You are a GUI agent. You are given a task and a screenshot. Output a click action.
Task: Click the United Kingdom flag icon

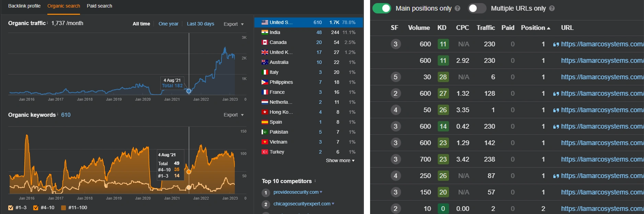[x=265, y=52]
